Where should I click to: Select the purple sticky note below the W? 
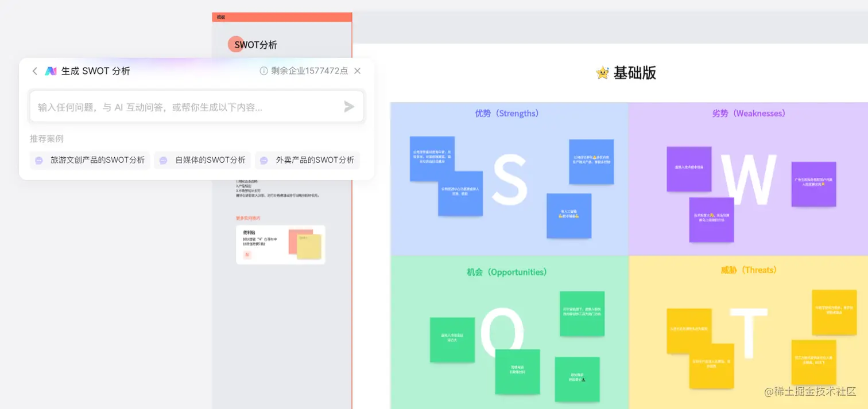coord(711,220)
